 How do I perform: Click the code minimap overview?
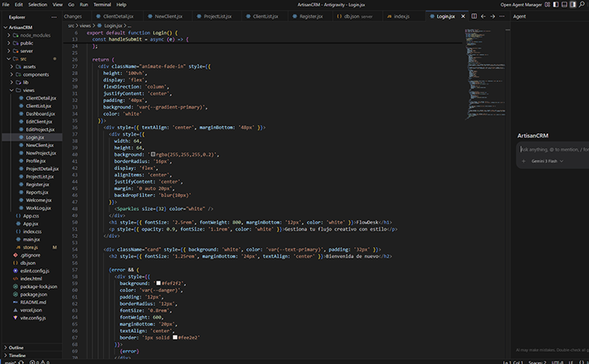(485, 74)
